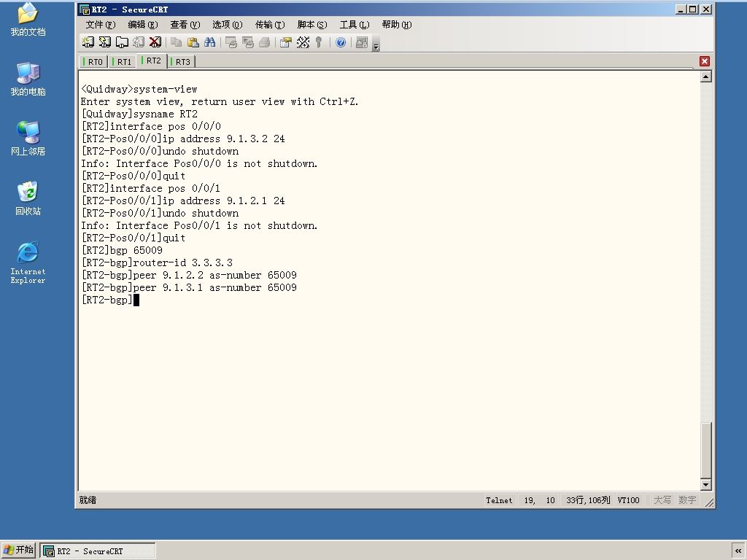Open the 帮助(H) menu
747x560 pixels.
pyautogui.click(x=397, y=24)
